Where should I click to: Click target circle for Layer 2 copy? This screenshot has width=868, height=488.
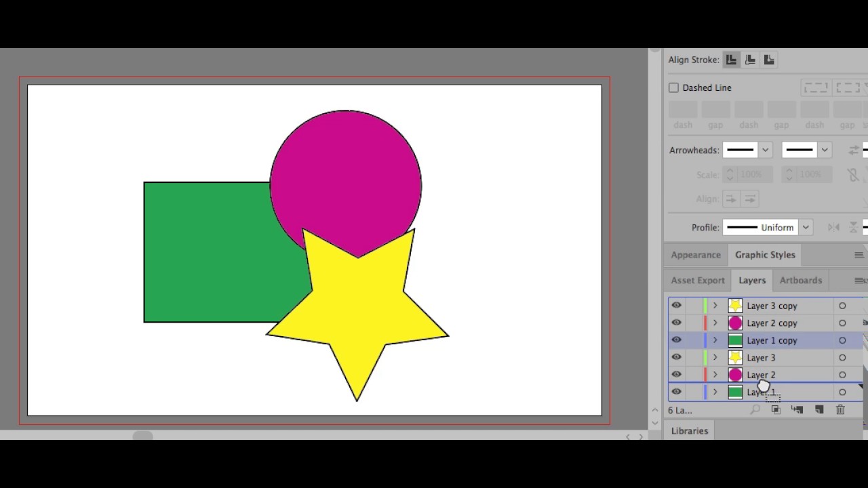click(x=842, y=323)
